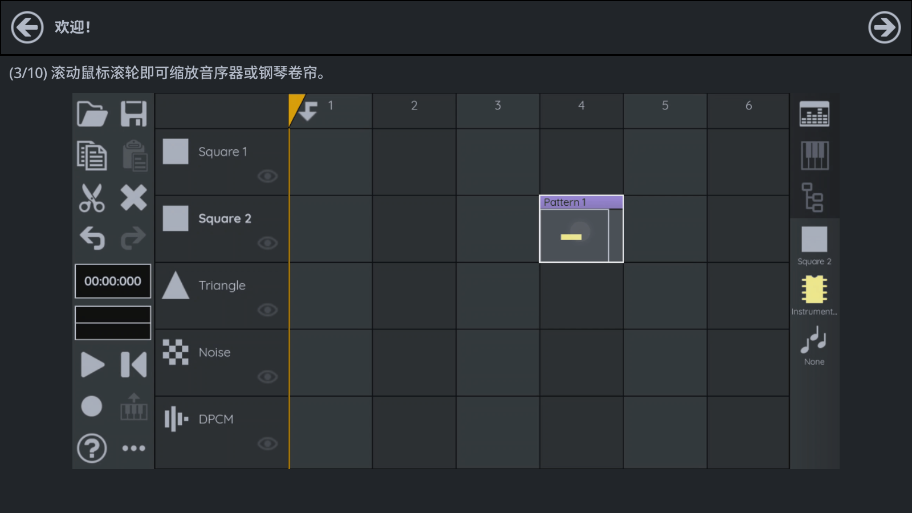912x513 pixels.
Task: Toggle Noise channel visibility eye
Action: pyautogui.click(x=268, y=377)
